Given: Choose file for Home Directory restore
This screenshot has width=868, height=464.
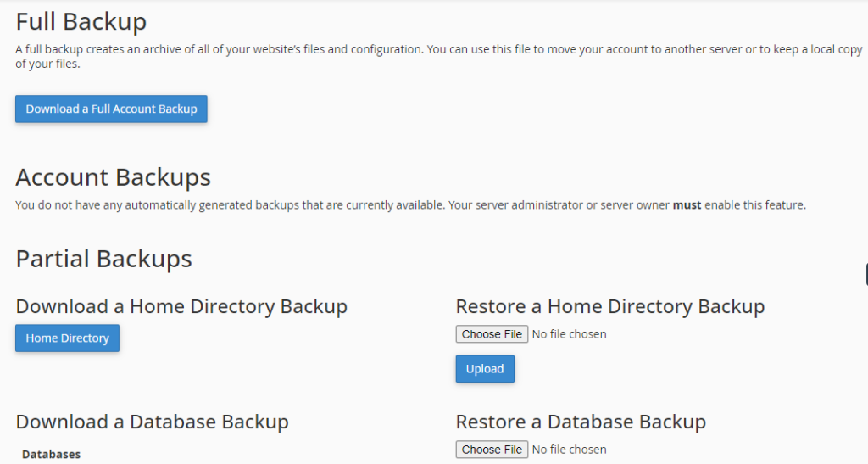Looking at the screenshot, I should coord(492,334).
